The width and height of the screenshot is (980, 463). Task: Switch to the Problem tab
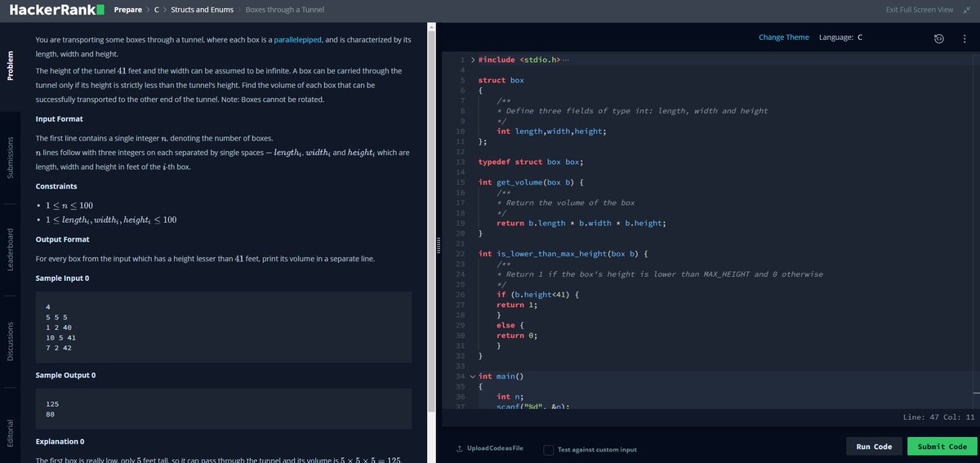(10, 65)
